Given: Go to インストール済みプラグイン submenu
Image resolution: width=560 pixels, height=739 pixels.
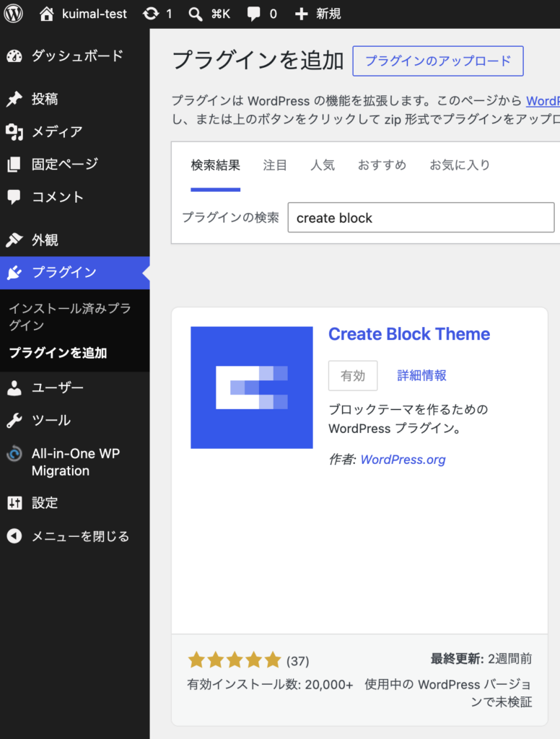Looking at the screenshot, I should click(x=70, y=317).
